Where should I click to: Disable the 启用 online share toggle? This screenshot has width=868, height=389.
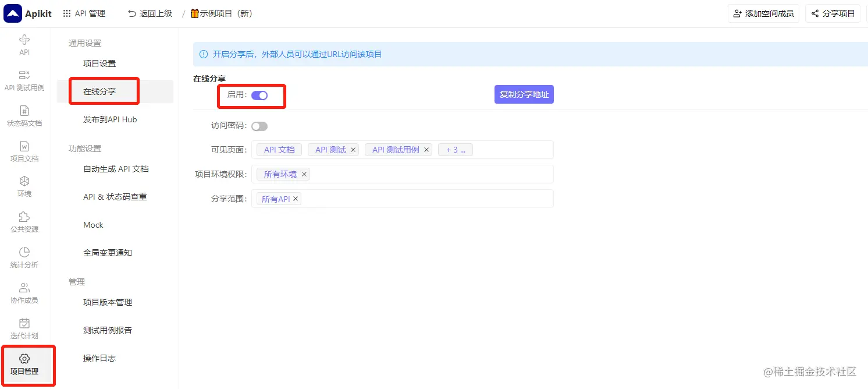click(x=259, y=94)
